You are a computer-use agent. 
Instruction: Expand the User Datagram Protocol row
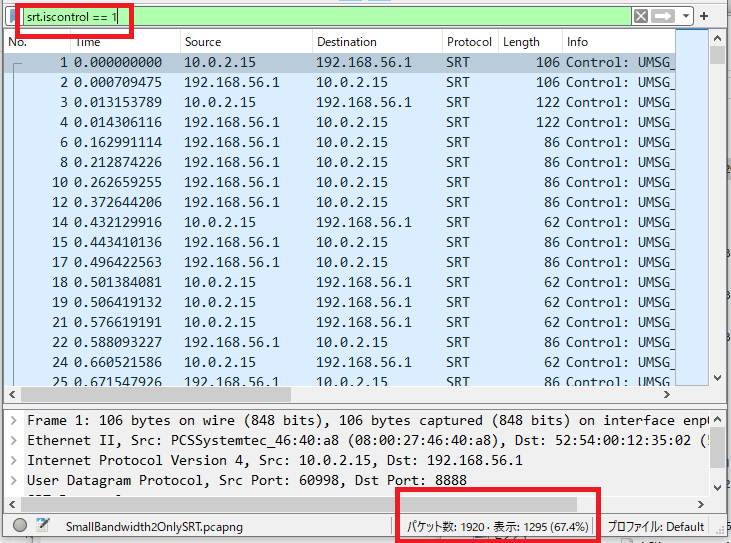(x=14, y=481)
